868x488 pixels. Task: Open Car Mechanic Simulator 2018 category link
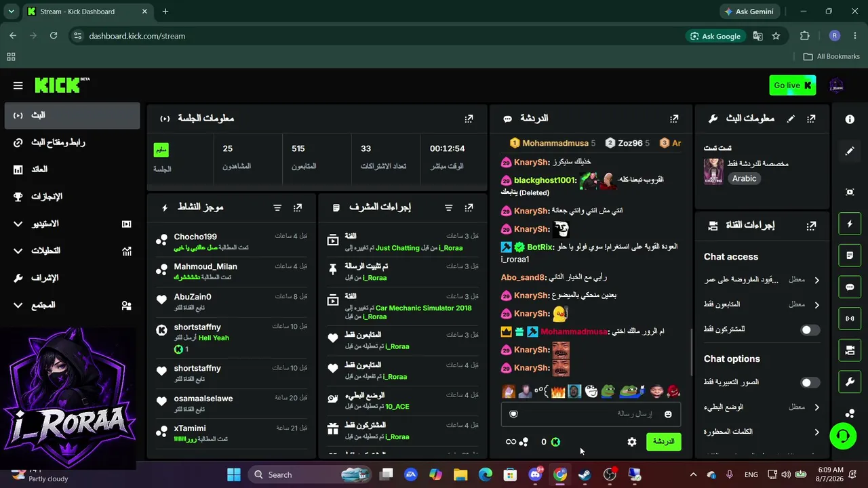(x=423, y=308)
